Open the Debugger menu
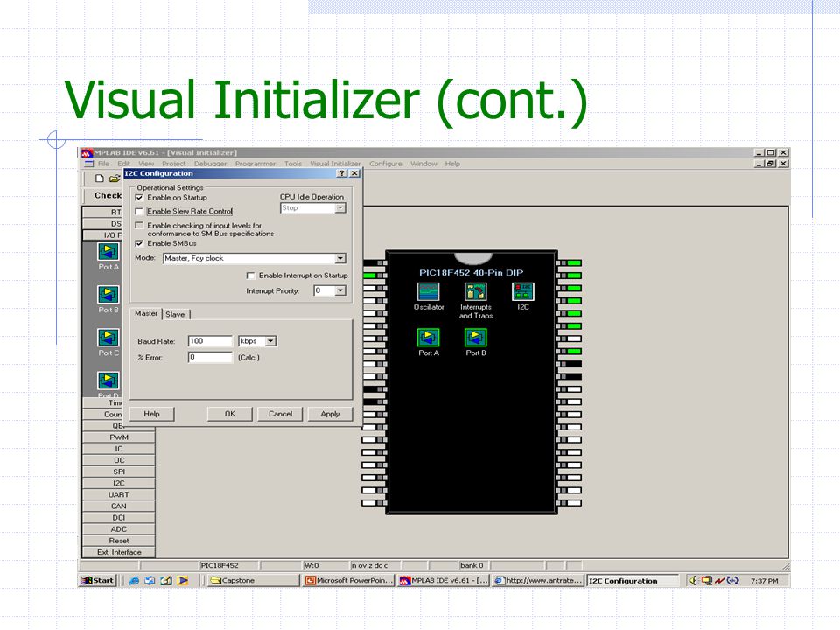Image resolution: width=840 pixels, height=630 pixels. coord(211,164)
